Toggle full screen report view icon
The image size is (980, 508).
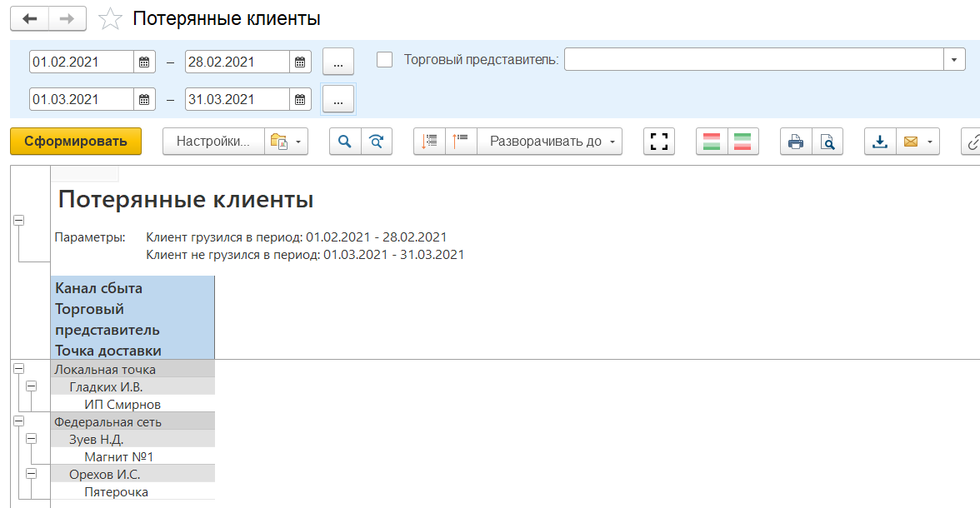click(659, 142)
